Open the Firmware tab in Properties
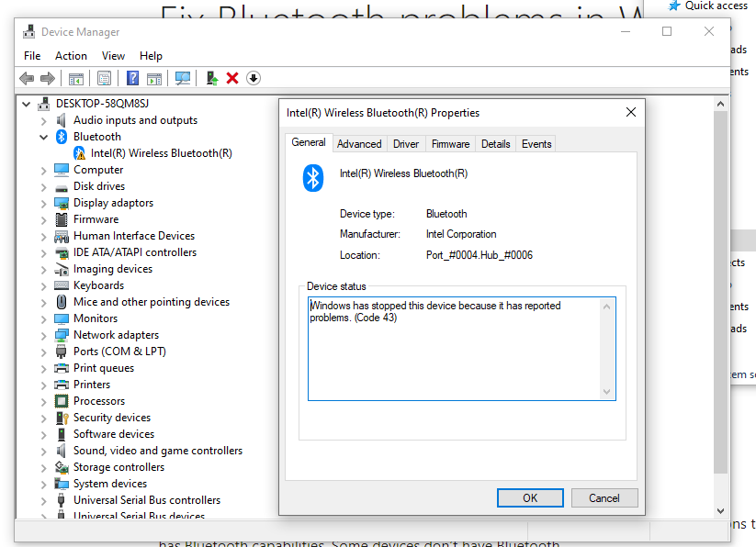This screenshot has width=756, height=547. click(451, 144)
